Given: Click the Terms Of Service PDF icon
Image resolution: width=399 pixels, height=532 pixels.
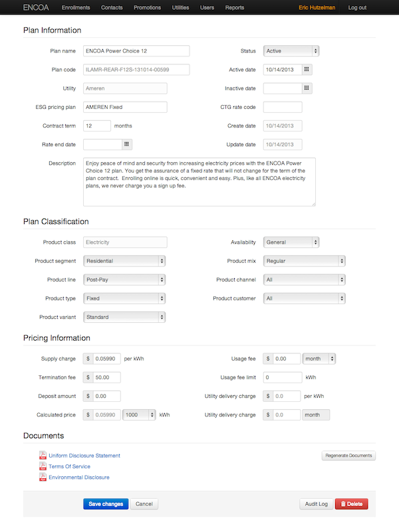Looking at the screenshot, I should pos(43,466).
